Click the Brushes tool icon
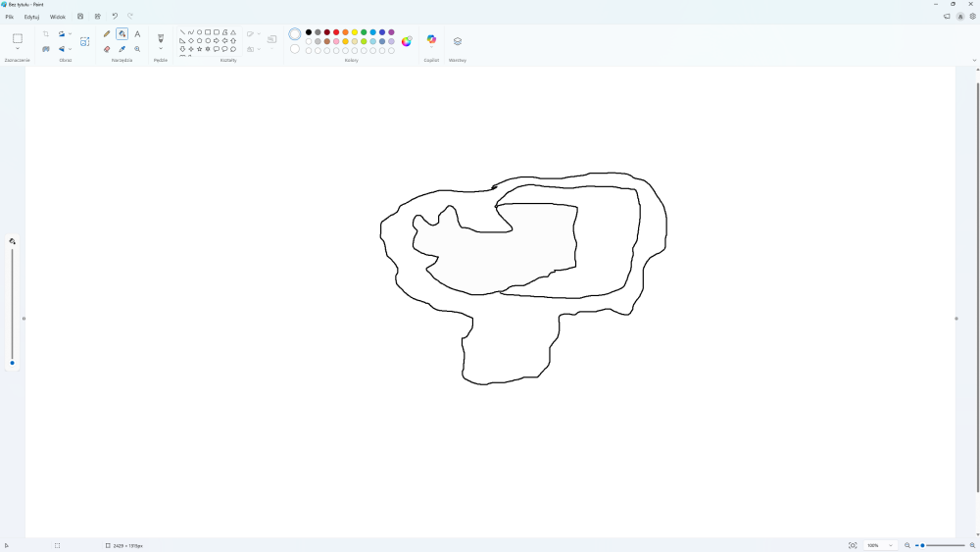This screenshot has height=552, width=980. [161, 38]
